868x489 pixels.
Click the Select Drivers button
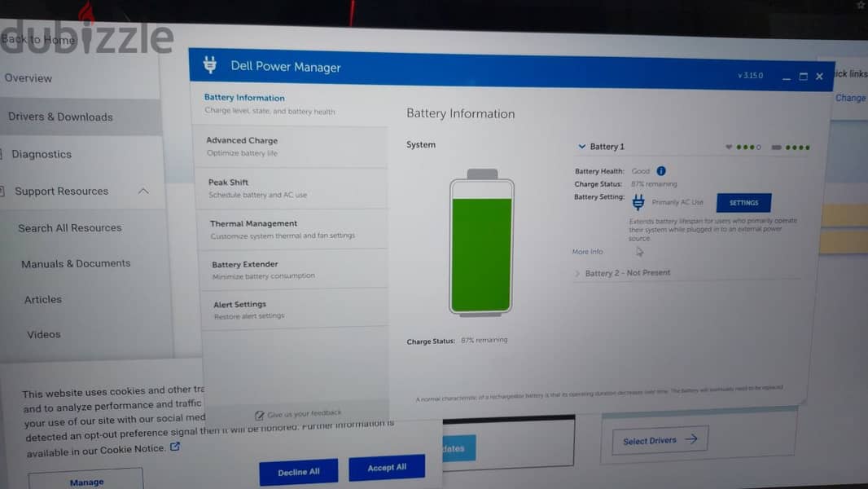coord(660,440)
